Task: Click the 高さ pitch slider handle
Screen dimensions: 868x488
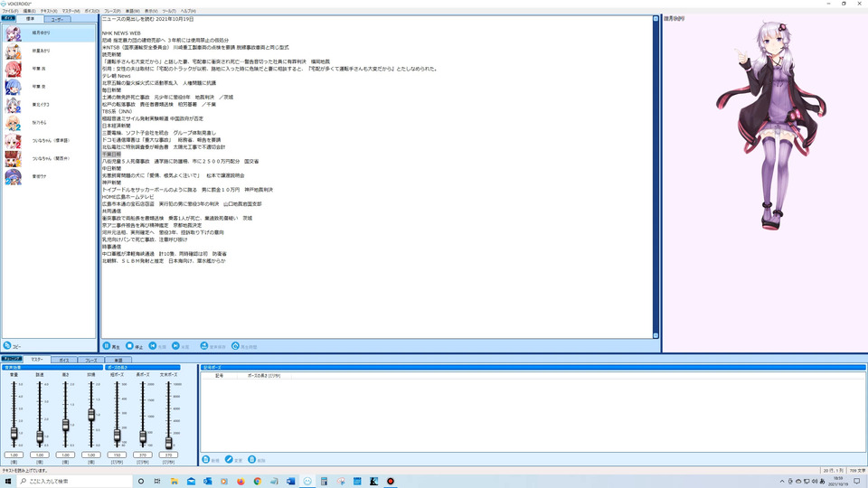Action: 65,425
